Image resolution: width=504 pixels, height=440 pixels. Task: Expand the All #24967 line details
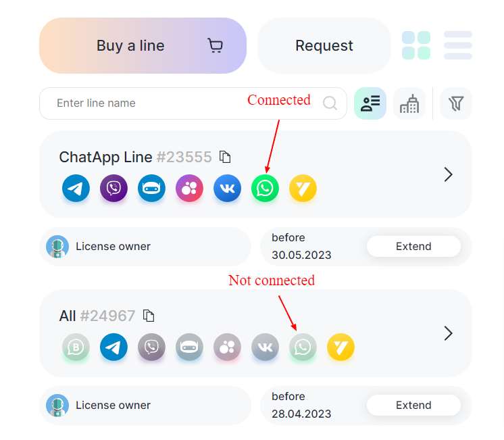[x=448, y=333]
